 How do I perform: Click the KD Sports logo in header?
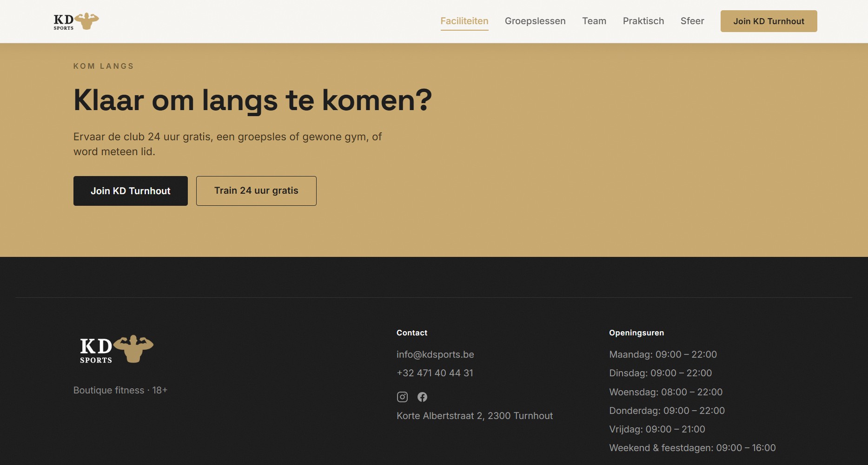pos(76,21)
